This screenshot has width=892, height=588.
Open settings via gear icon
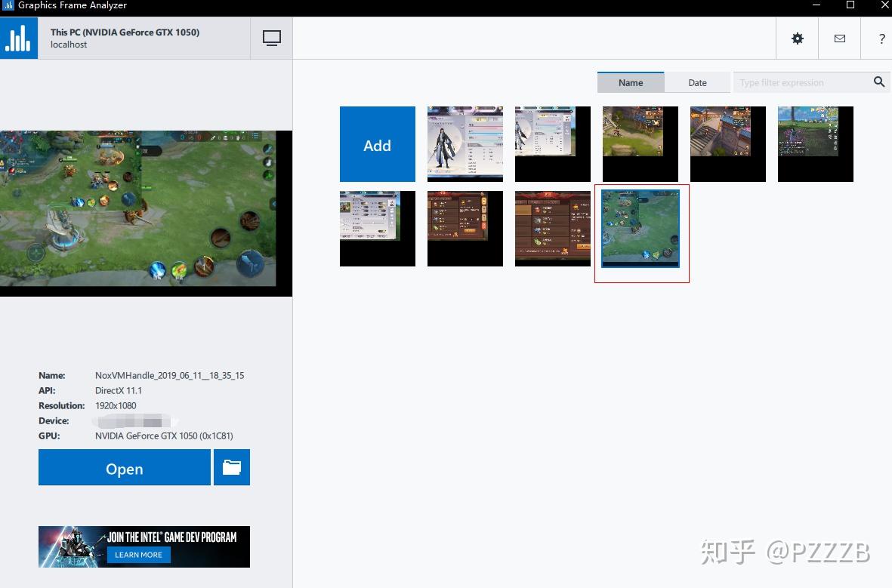pos(798,38)
